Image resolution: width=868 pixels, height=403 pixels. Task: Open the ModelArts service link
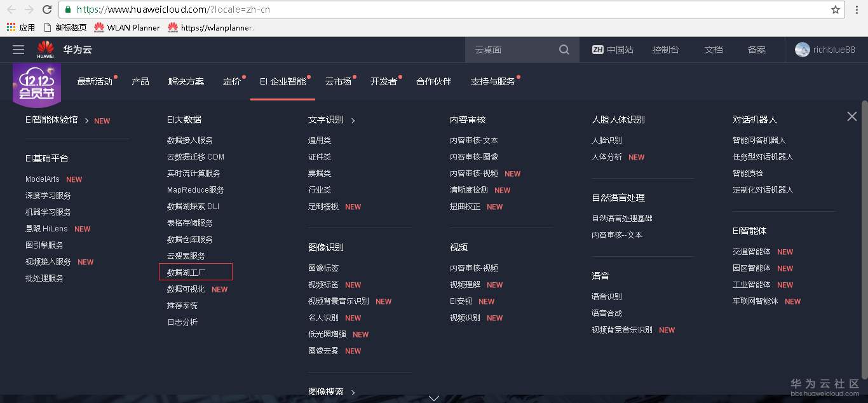click(43, 179)
